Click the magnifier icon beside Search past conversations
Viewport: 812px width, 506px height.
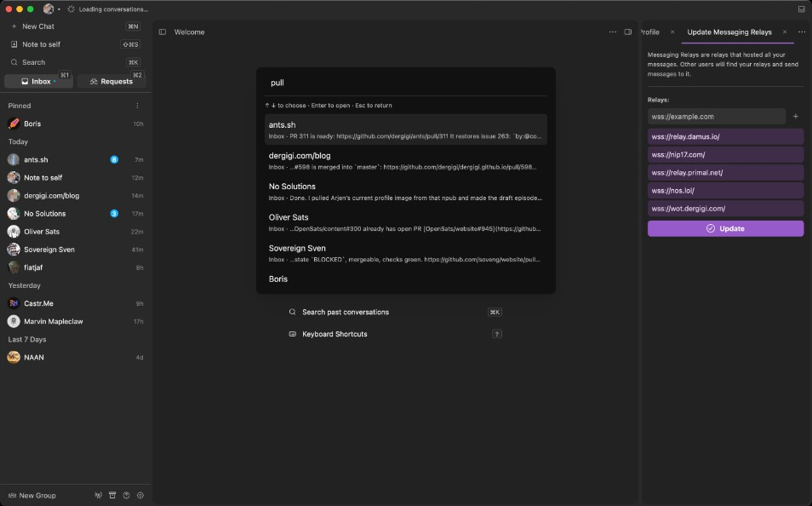(292, 312)
